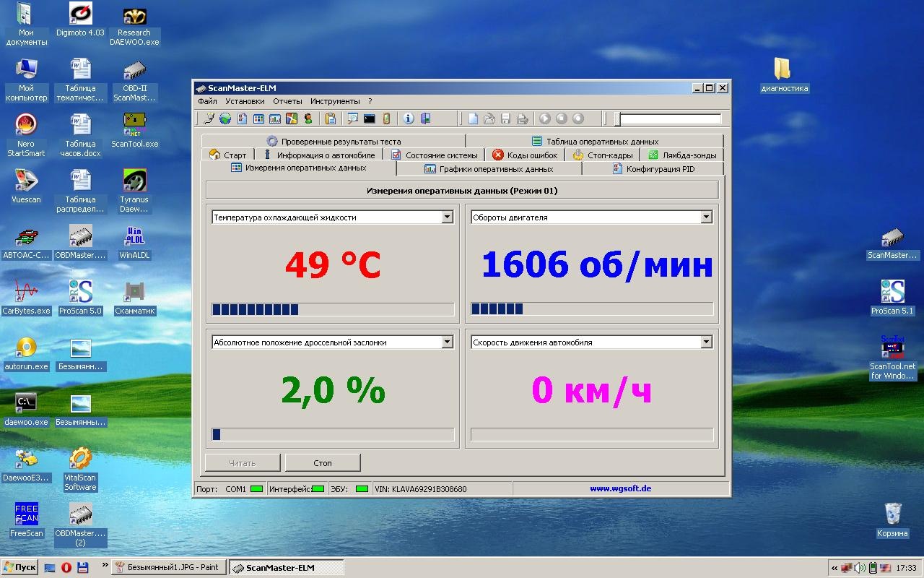Expand Абсолютное положение дроссельной заслонки dropdown
924x578 pixels.
(447, 342)
